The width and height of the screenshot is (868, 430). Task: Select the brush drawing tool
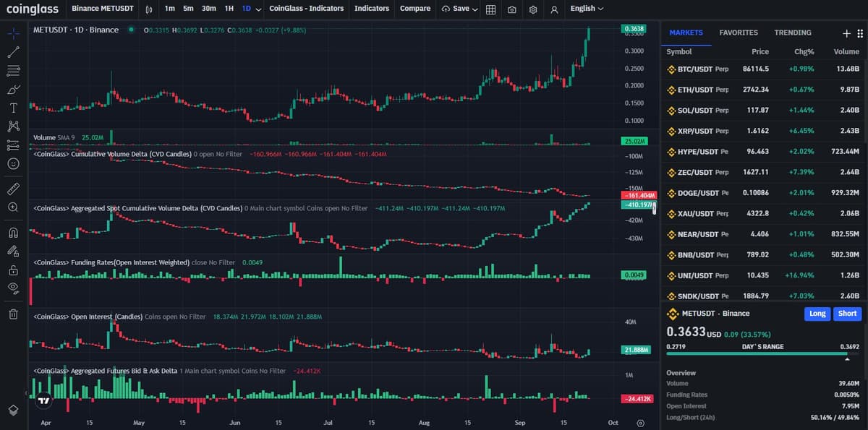coord(13,90)
